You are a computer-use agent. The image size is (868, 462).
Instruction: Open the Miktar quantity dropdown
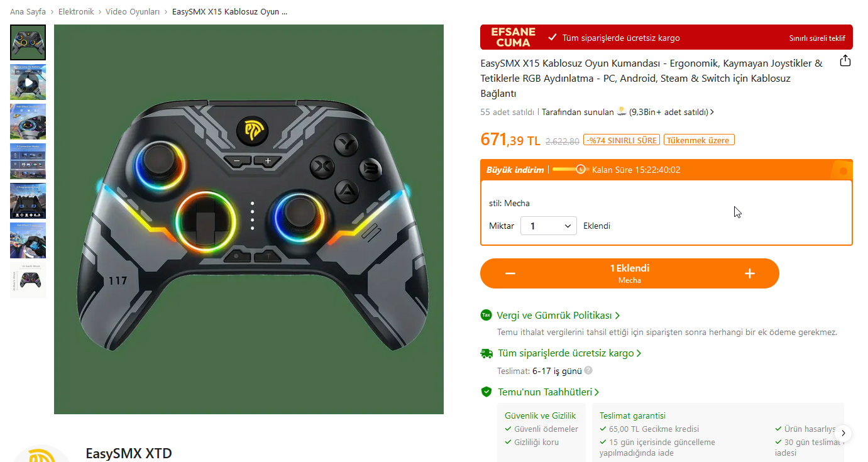coord(549,226)
